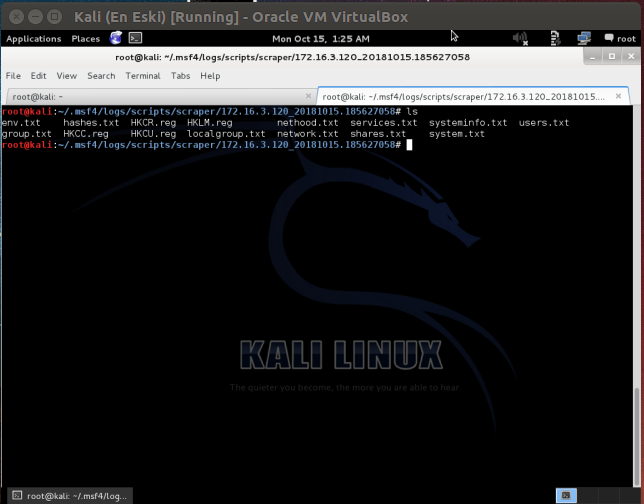Click the VirtualBox window maximize button
This screenshot has height=504, width=644.
pyautogui.click(x=54, y=17)
